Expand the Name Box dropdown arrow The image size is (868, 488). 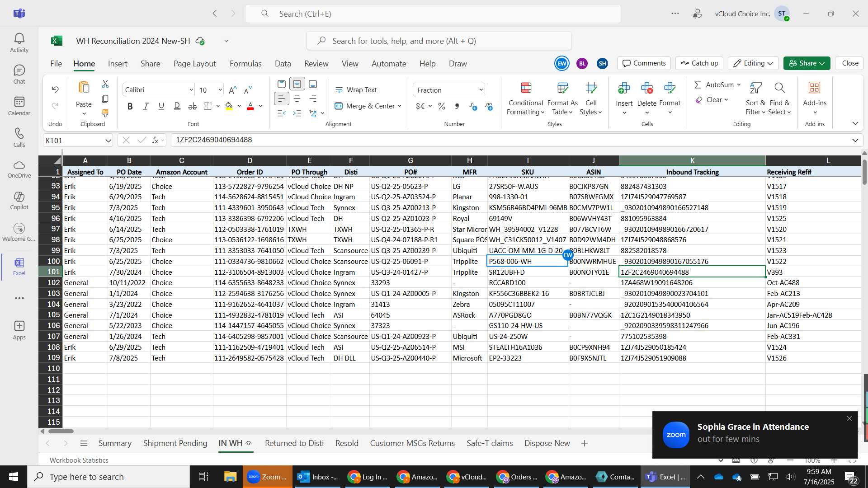tap(108, 141)
